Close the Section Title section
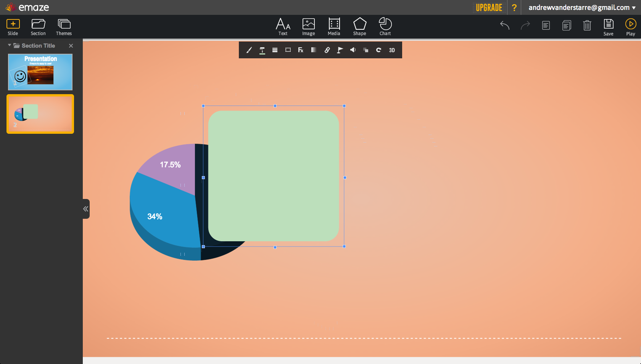Image resolution: width=641 pixels, height=364 pixels. point(71,46)
